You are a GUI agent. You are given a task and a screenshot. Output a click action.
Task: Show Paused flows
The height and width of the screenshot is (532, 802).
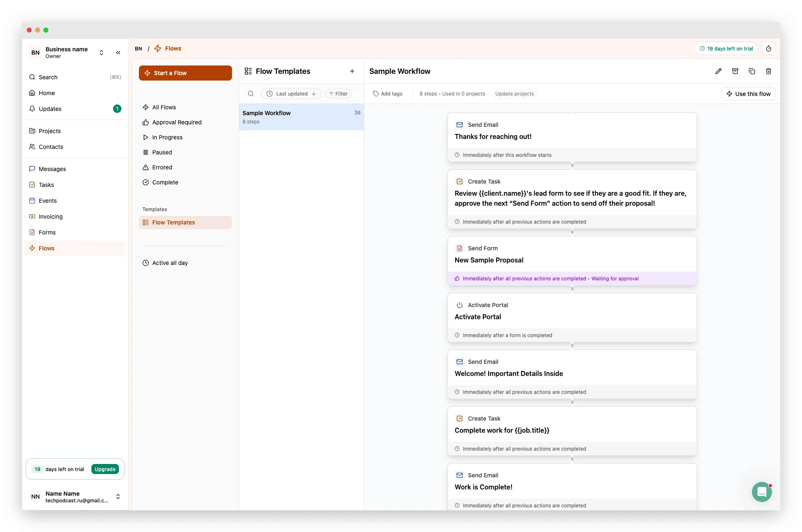(x=185, y=152)
